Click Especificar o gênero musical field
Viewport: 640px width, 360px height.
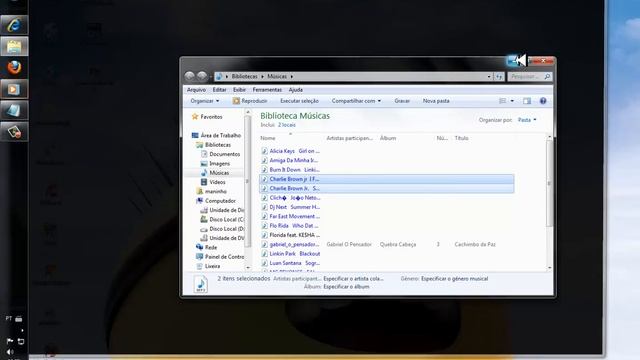pyautogui.click(x=454, y=279)
